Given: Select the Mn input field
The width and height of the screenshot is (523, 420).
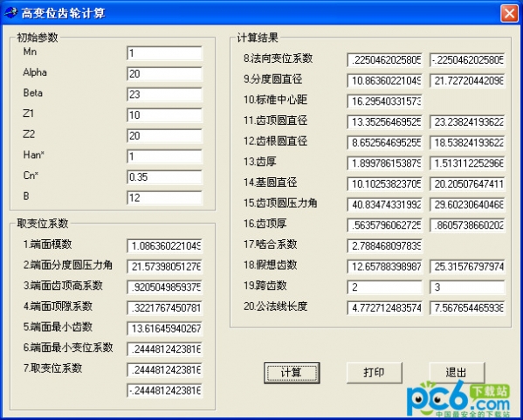Looking at the screenshot, I should 164,53.
